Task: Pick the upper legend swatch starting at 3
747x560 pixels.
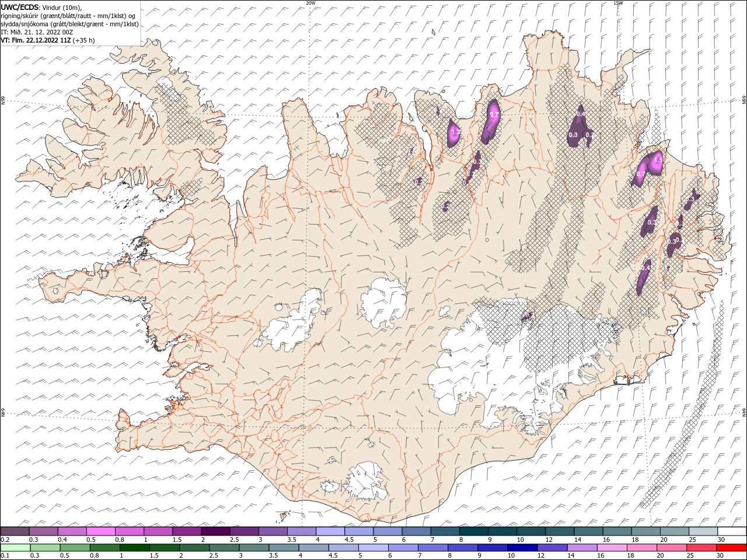Action: (273, 531)
